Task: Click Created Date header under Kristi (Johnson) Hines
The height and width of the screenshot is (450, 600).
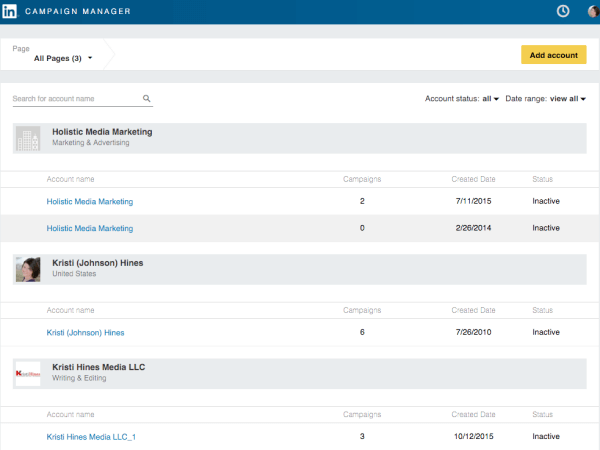Action: [x=473, y=310]
